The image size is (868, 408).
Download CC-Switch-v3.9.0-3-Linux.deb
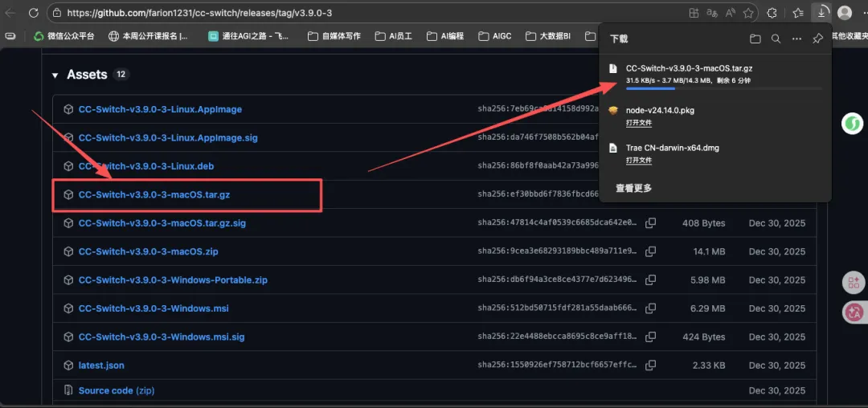[x=146, y=166]
